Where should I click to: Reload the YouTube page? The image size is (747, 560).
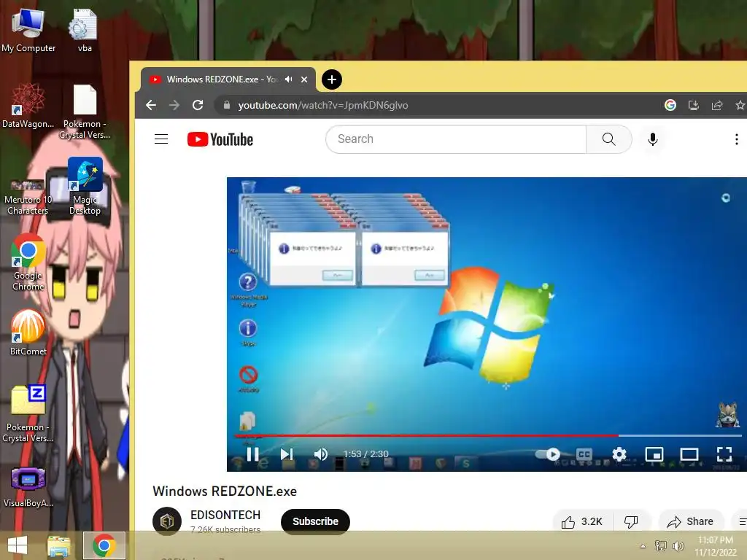click(x=198, y=105)
